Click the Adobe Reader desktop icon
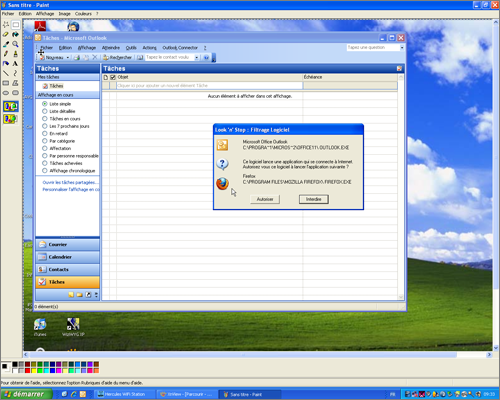This screenshot has width=500, height=400. [x=40, y=26]
